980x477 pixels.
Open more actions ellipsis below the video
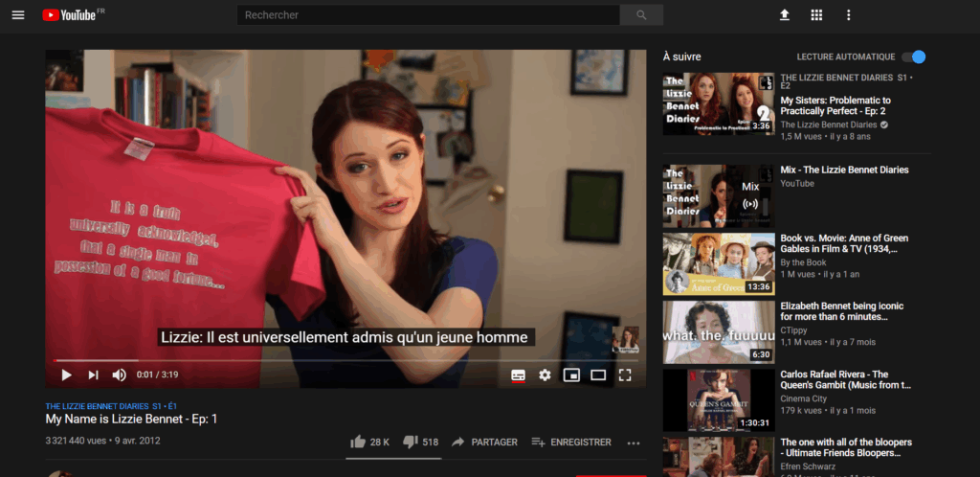click(x=634, y=443)
